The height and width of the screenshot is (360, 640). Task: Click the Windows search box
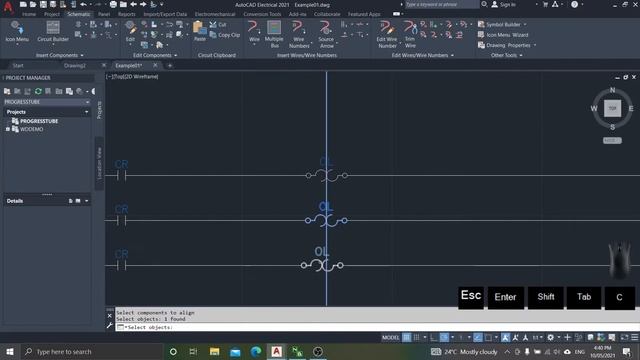coord(91,351)
